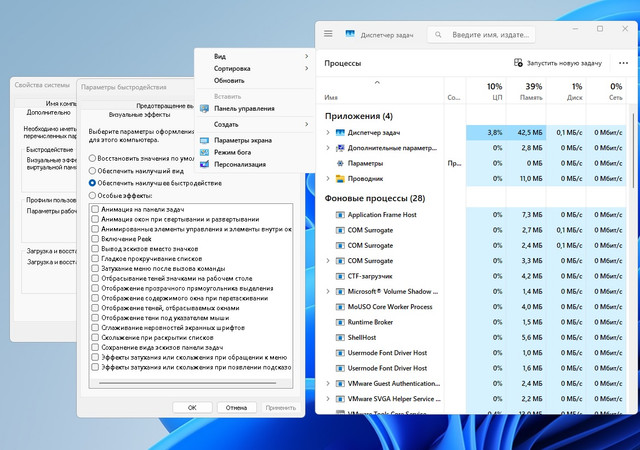The image size is (640, 450).
Task: Expand the third COM Surrogate process
Action: pos(328,261)
